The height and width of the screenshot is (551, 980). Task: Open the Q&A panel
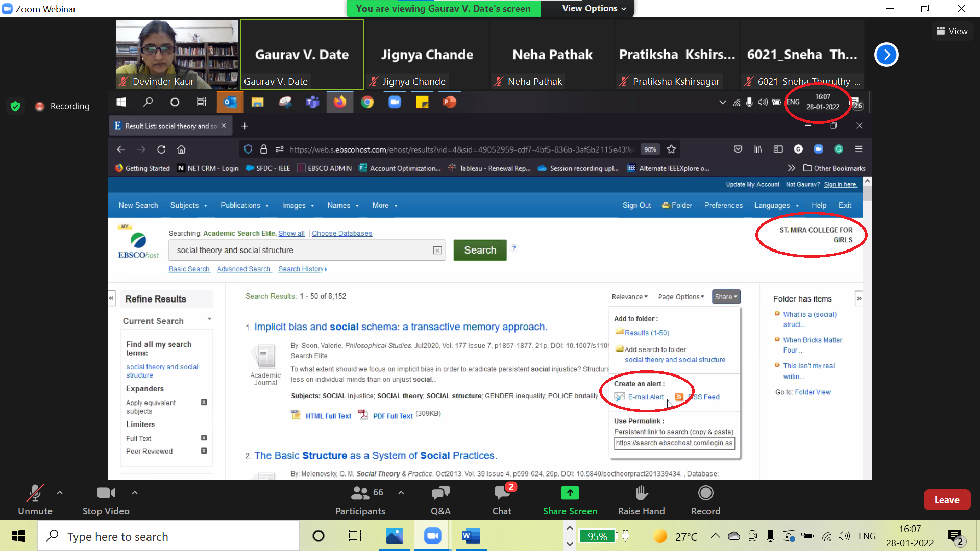pyautogui.click(x=440, y=500)
